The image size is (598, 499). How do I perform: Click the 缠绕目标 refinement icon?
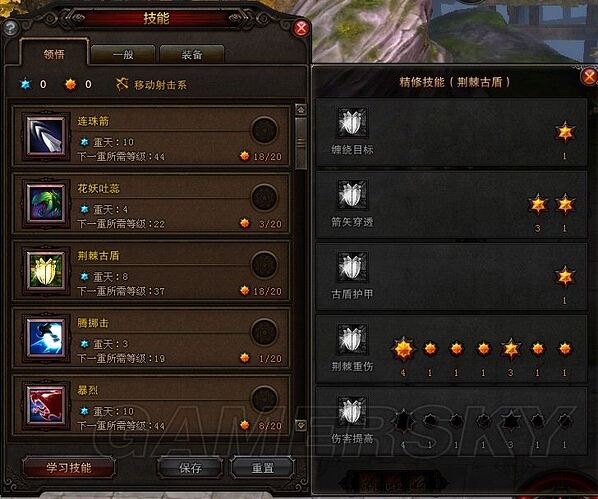pos(352,122)
